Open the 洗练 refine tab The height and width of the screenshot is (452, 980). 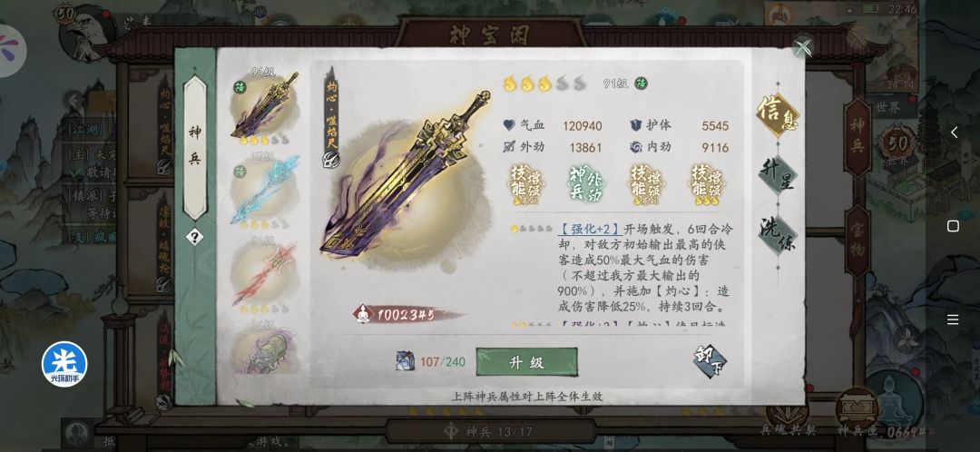[x=779, y=235]
